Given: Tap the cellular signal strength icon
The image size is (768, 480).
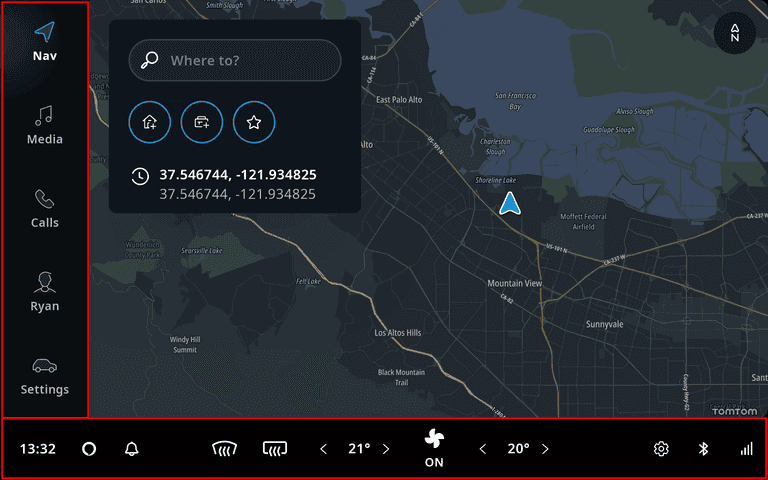Looking at the screenshot, I should pos(746,449).
